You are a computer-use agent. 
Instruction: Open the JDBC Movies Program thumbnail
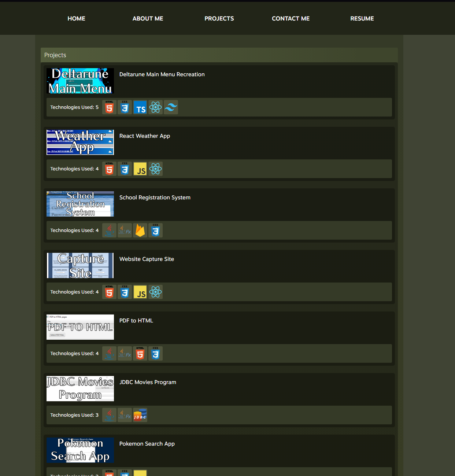80,388
